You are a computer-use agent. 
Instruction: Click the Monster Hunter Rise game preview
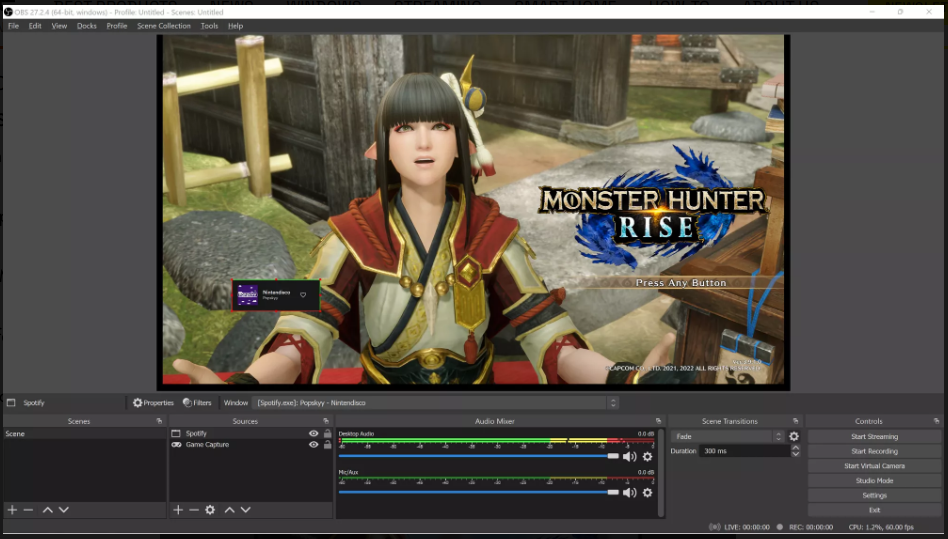click(x=473, y=208)
